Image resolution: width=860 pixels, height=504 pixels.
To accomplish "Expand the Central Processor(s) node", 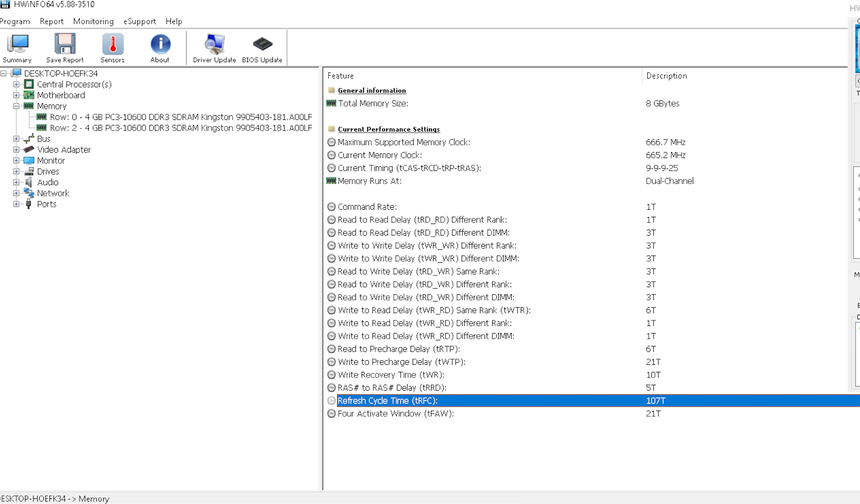I will pyautogui.click(x=16, y=84).
